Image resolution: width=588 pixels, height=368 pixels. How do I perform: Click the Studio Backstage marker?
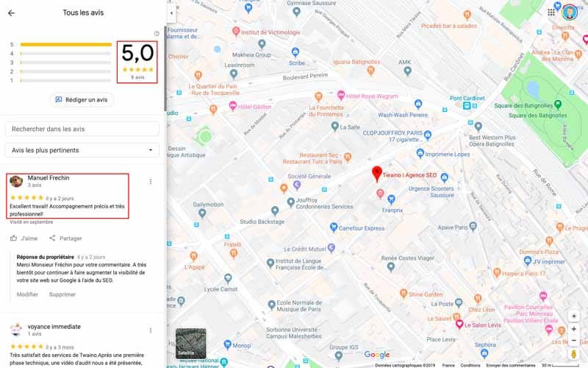pyautogui.click(x=275, y=210)
